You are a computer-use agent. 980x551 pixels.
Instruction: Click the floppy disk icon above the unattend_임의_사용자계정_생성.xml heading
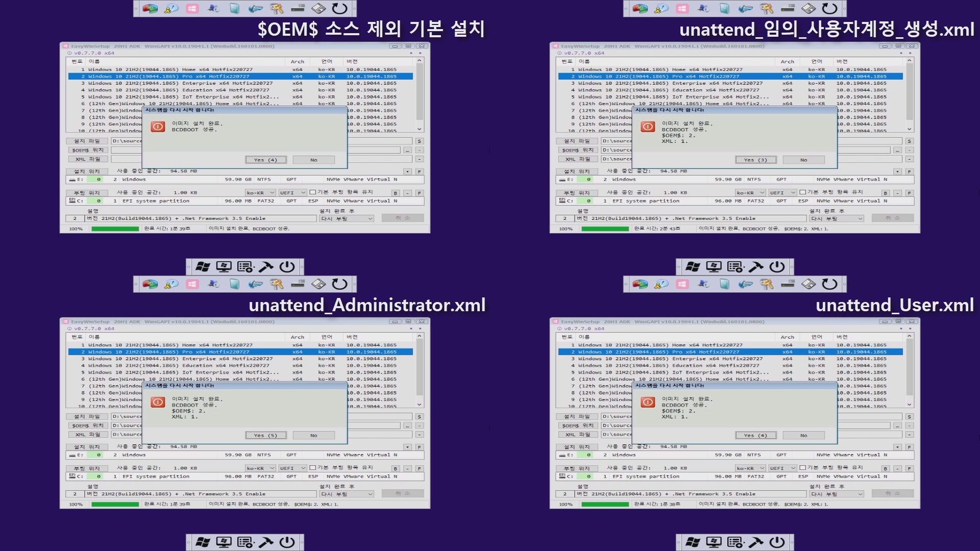coord(808,9)
